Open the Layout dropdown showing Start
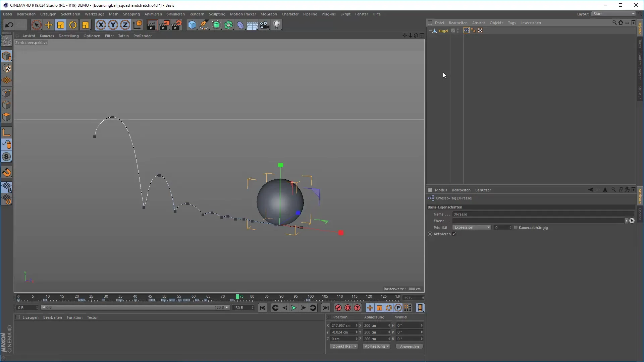644x362 pixels. coord(613,14)
